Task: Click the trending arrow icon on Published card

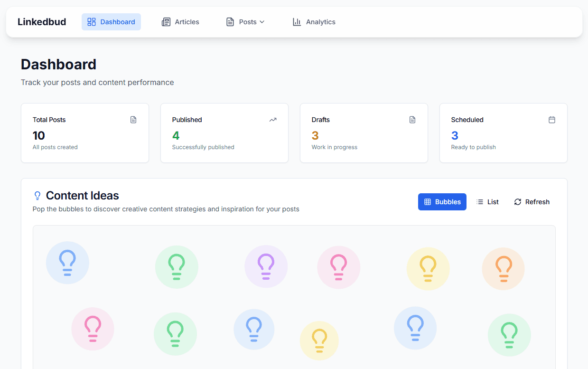Action: click(273, 120)
